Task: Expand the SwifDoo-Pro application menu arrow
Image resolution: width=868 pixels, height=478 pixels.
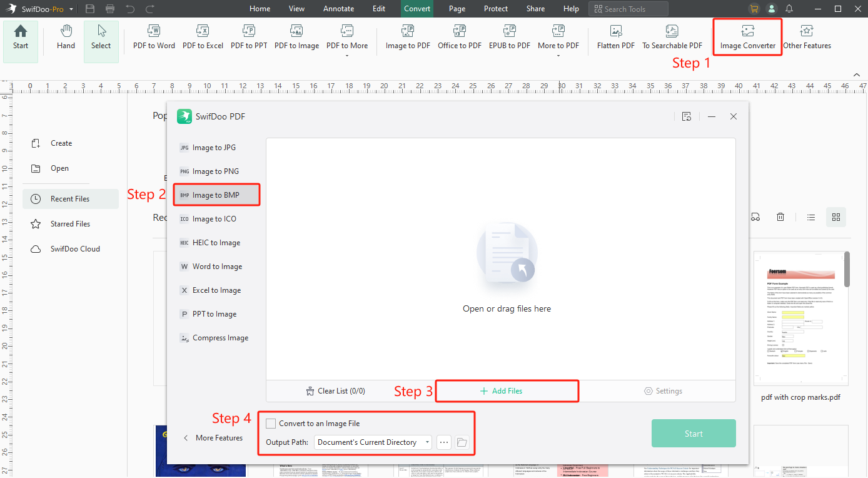Action: coord(71,9)
